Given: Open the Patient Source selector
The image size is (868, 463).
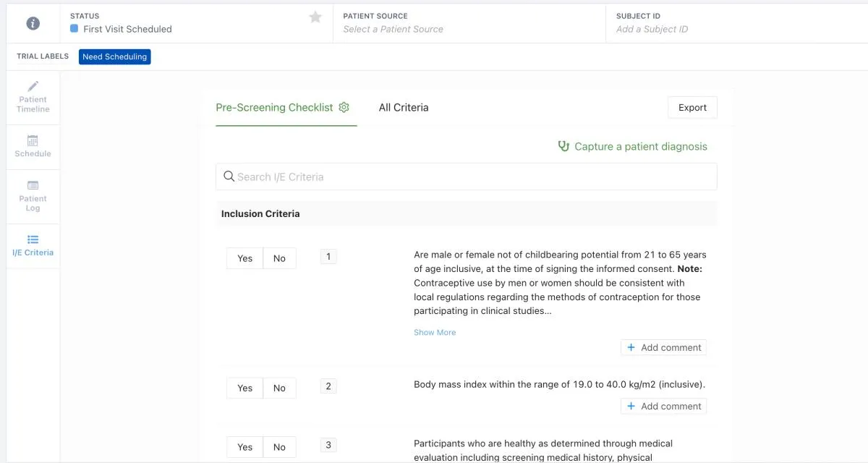Looking at the screenshot, I should 393,29.
